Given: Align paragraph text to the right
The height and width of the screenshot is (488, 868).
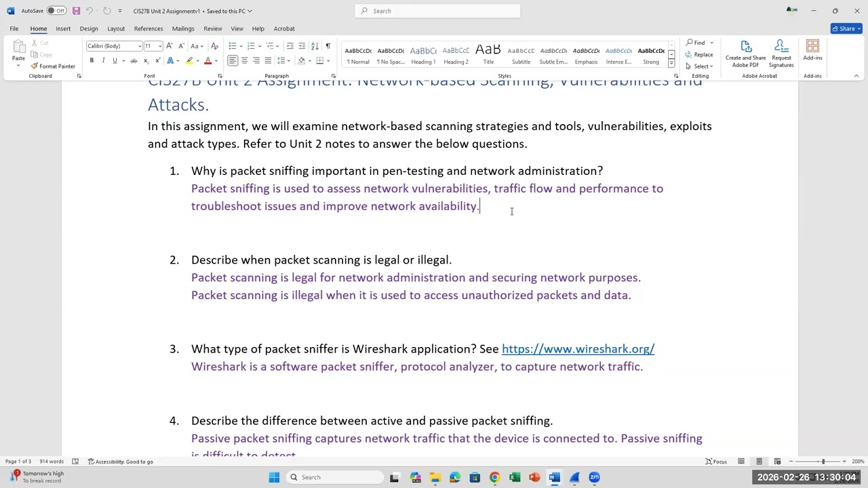Looking at the screenshot, I should pyautogui.click(x=256, y=61).
